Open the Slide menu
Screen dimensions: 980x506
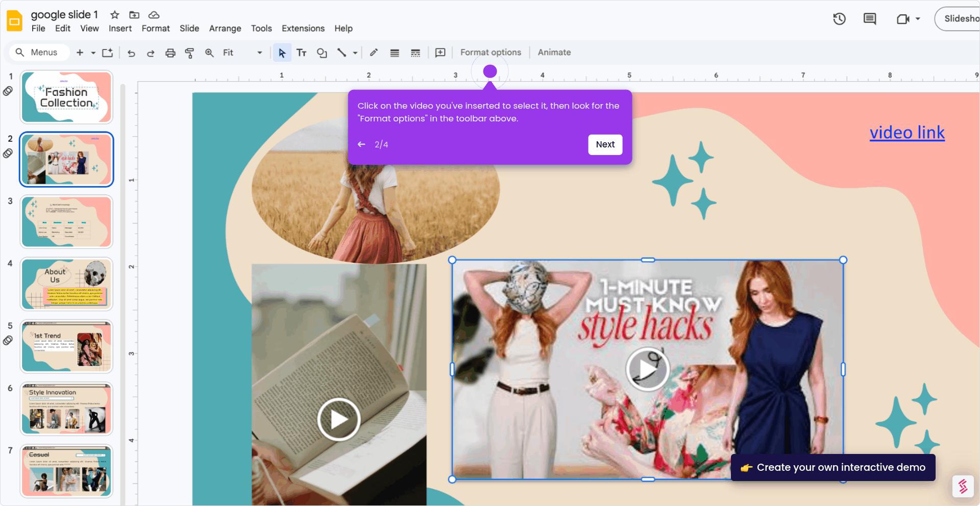189,29
